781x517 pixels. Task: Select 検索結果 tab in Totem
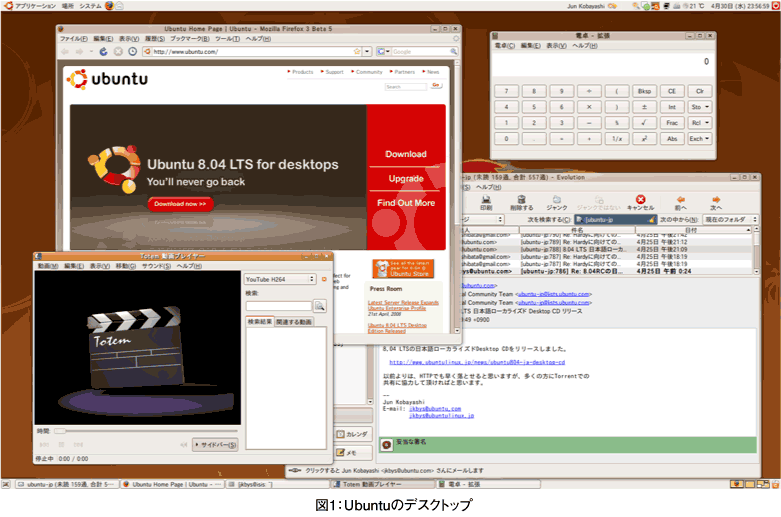coord(260,322)
